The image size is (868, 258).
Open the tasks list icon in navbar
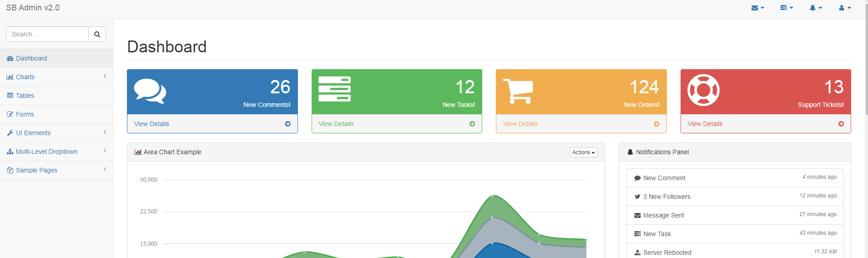[x=786, y=8]
